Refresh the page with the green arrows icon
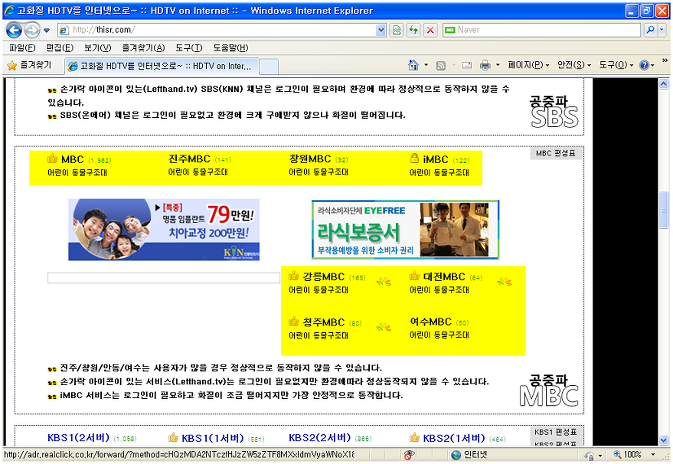 point(413,30)
